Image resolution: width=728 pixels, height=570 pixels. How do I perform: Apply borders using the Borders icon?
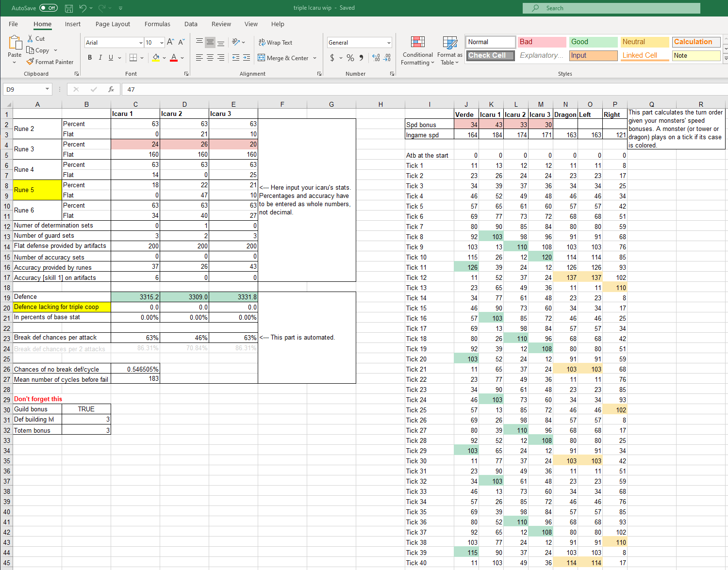(x=133, y=58)
